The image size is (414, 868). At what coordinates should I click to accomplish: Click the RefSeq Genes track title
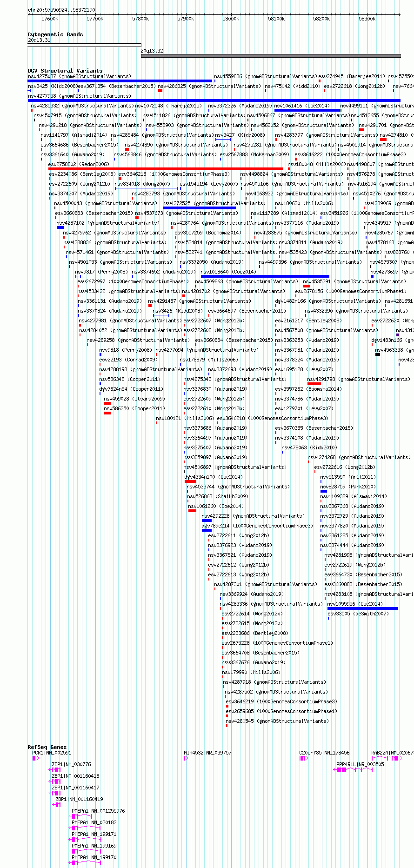coord(47,747)
